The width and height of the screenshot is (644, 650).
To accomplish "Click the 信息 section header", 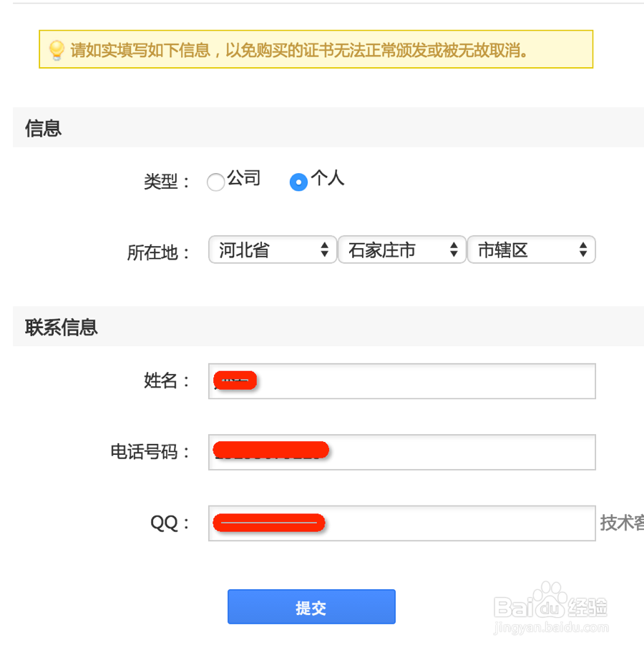I will click(x=42, y=127).
